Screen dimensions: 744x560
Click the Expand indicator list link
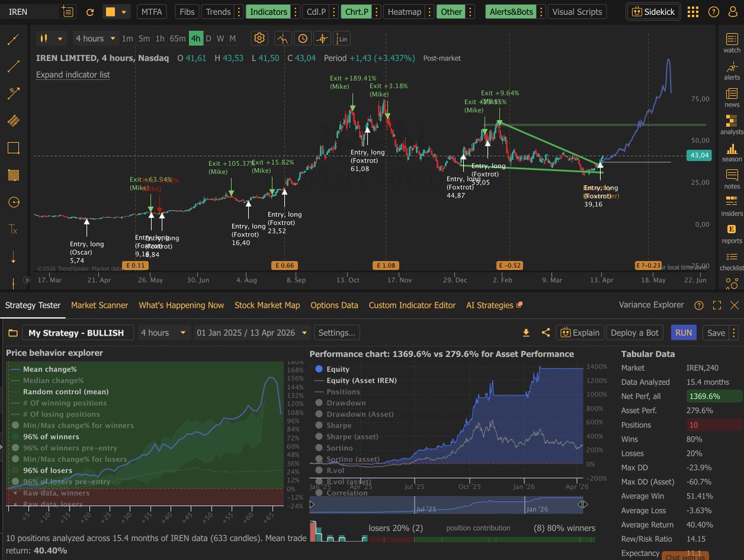pyautogui.click(x=73, y=74)
